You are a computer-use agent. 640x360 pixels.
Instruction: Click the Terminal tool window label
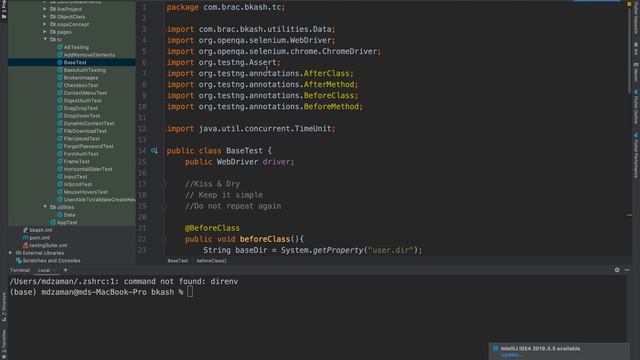[x=20, y=270]
